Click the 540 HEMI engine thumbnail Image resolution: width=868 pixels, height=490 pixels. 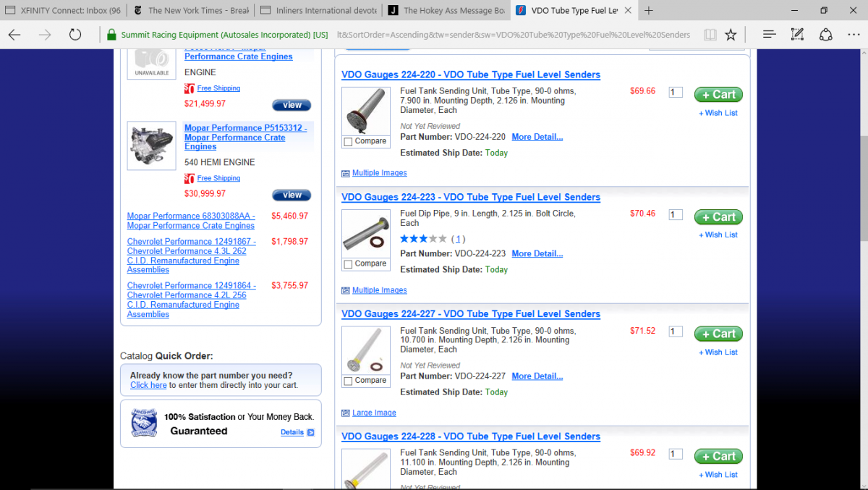[151, 145]
